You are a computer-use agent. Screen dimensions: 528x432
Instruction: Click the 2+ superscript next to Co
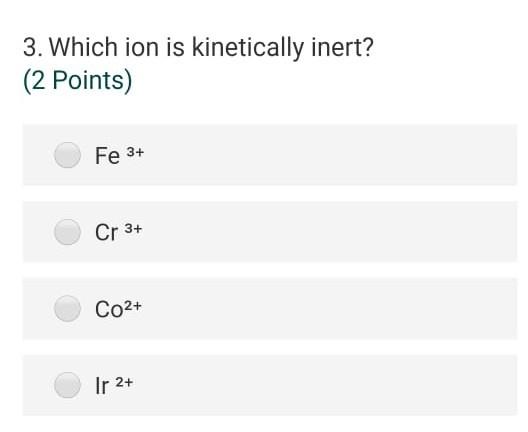coord(133,306)
